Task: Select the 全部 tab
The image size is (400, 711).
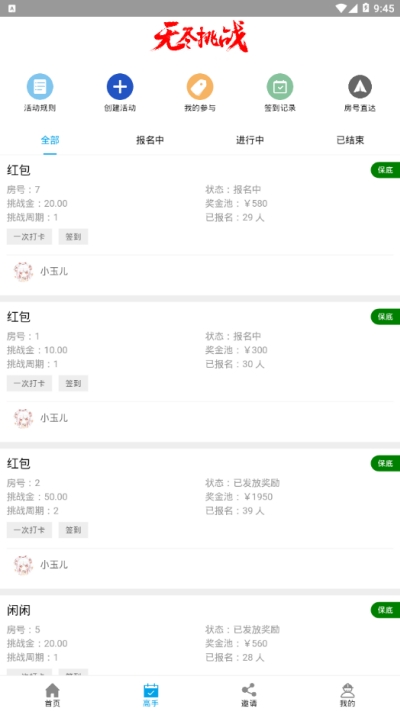Action: (50, 140)
